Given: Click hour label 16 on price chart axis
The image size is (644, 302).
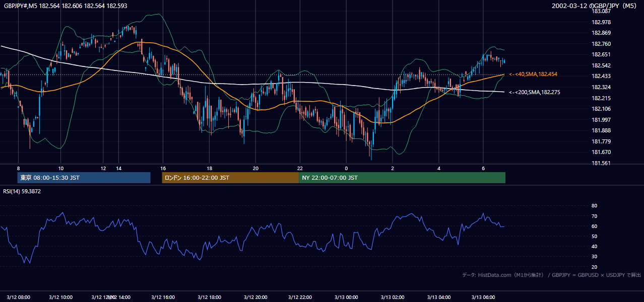Looking at the screenshot, I should [163, 168].
